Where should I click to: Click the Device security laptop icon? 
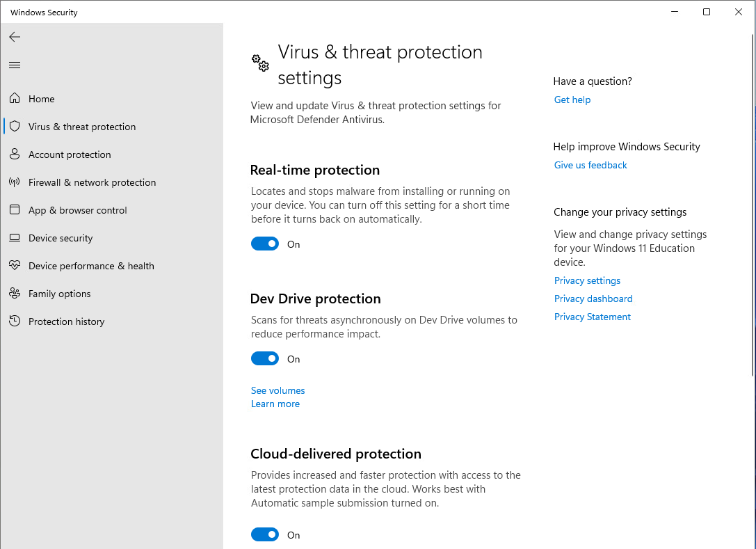pyautogui.click(x=15, y=238)
